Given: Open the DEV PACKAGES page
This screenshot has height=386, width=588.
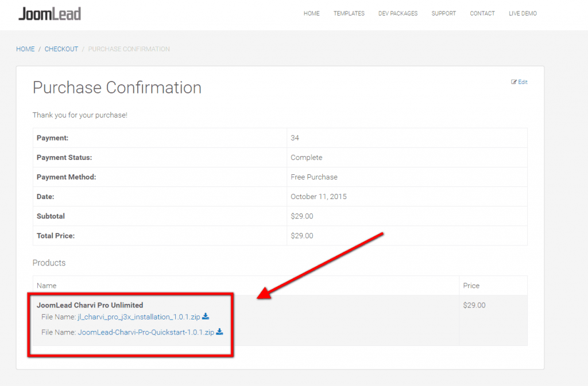Looking at the screenshot, I should tap(397, 13).
